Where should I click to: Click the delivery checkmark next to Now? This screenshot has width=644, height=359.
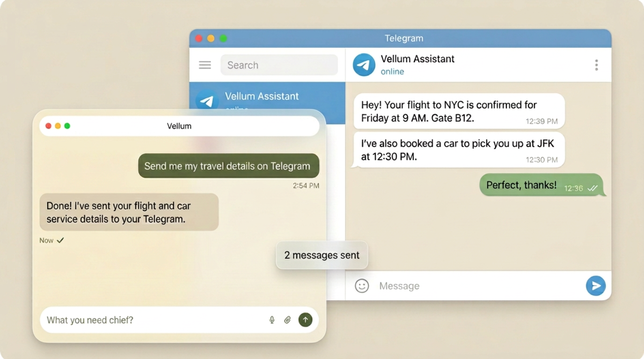pos(60,240)
